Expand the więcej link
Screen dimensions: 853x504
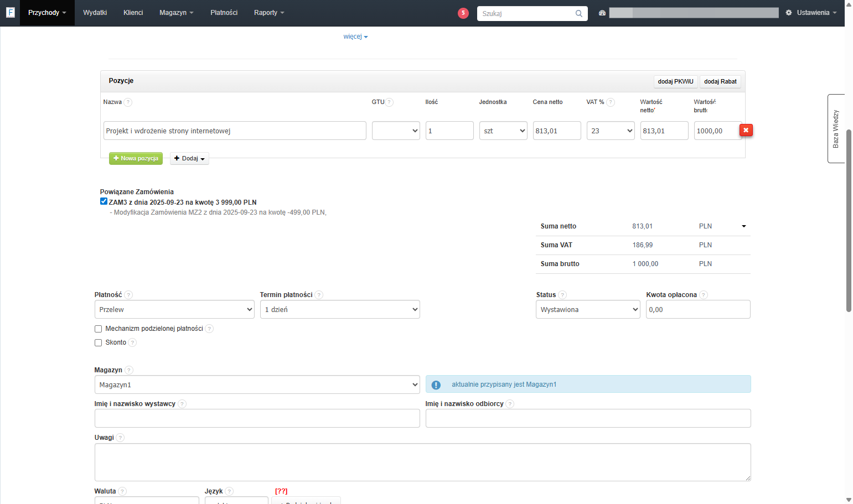point(355,37)
